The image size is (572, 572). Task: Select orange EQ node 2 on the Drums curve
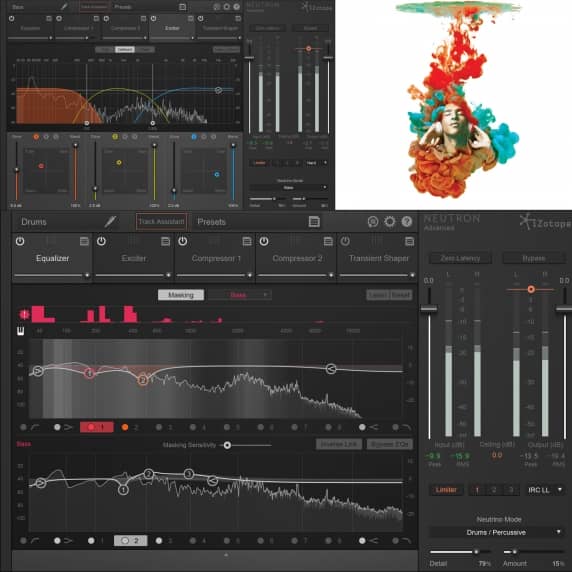pyautogui.click(x=143, y=380)
